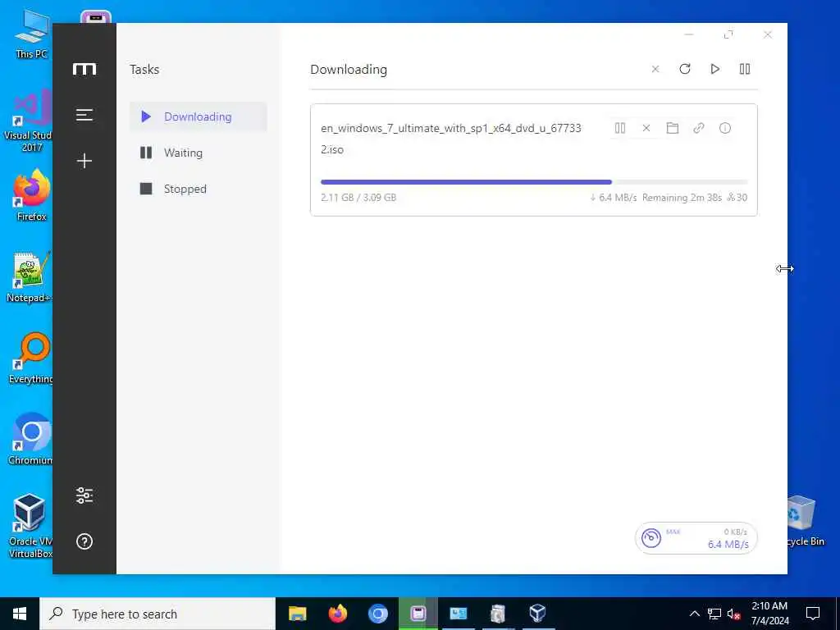Resume all tasks with header play icon
This screenshot has width=840, height=630.
714,69
